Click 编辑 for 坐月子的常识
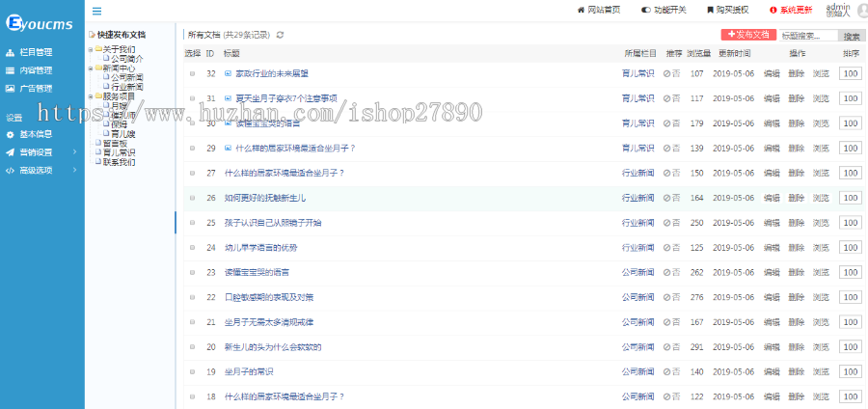This screenshot has width=868, height=409. 772,372
